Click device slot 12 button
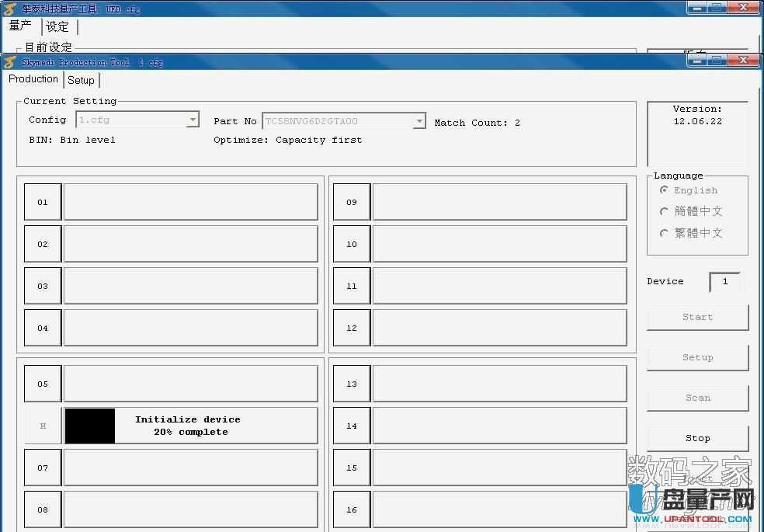Screen dimensions: 764x532 [352, 328]
